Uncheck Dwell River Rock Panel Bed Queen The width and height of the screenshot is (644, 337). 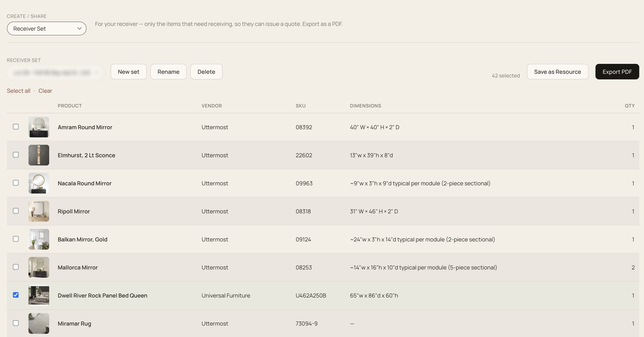[x=16, y=295]
